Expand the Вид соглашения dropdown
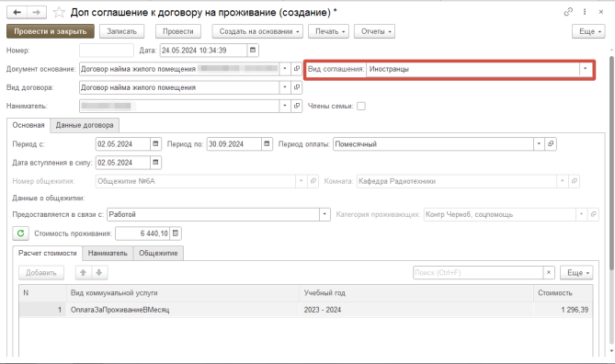The width and height of the screenshot is (615, 364). pos(586,69)
